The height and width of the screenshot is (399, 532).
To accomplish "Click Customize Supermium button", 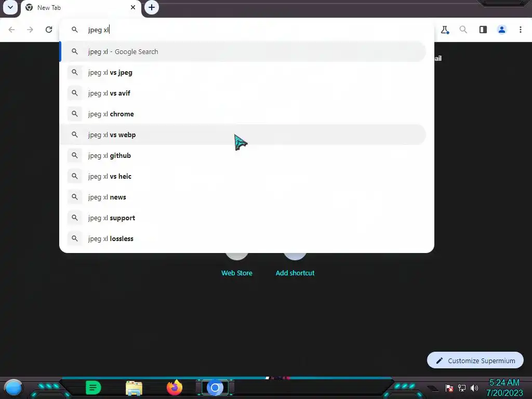I will click(475, 361).
